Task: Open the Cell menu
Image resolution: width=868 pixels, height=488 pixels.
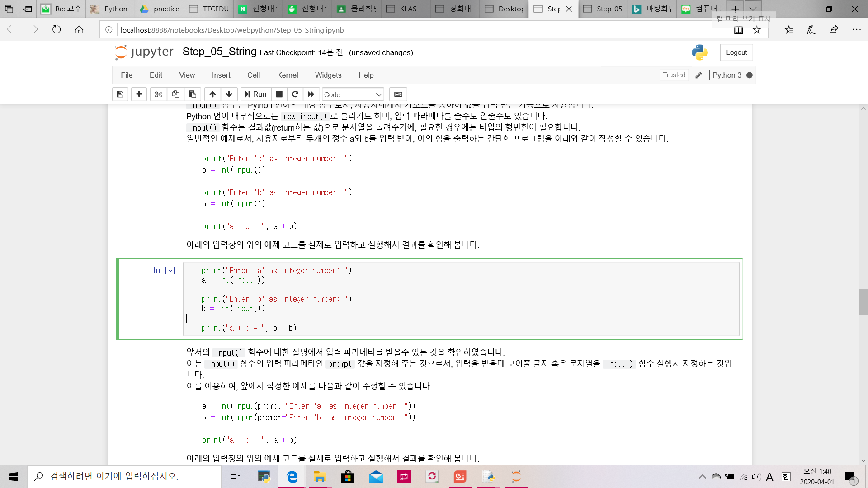Action: pos(254,75)
